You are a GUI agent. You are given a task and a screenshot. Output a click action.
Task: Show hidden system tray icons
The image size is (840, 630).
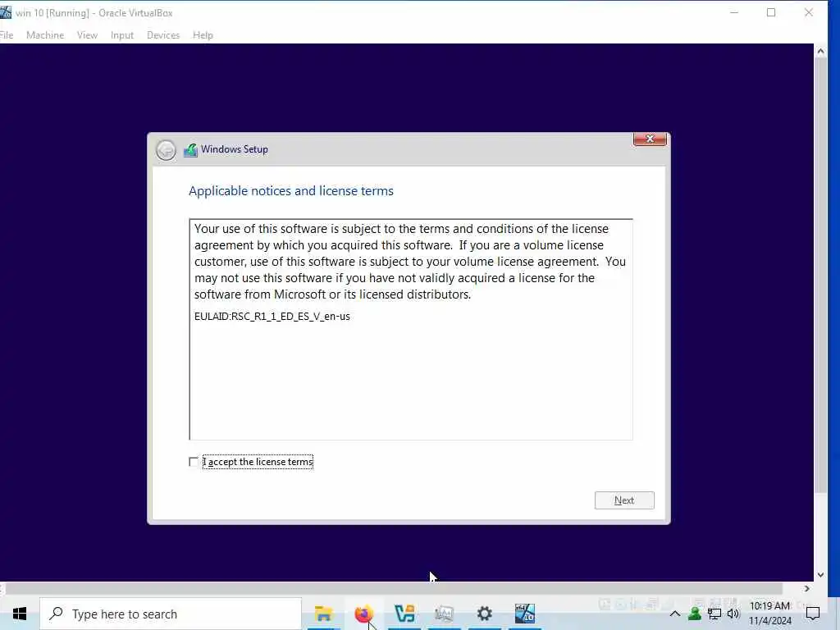pos(675,614)
